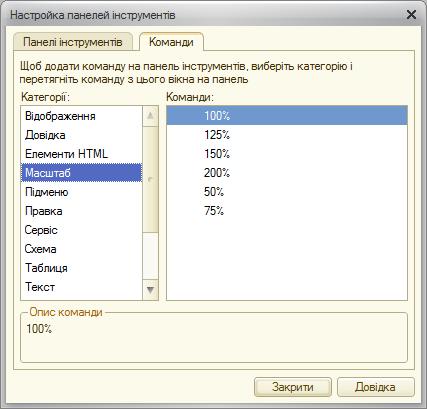Select the Таблиця category
The image size is (427, 409).
[81, 268]
